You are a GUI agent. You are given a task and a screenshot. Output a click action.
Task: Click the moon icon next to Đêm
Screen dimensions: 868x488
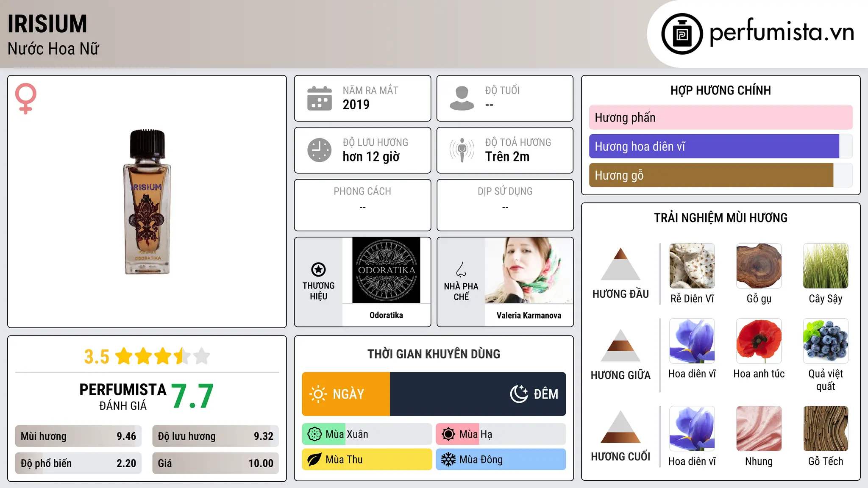click(519, 394)
